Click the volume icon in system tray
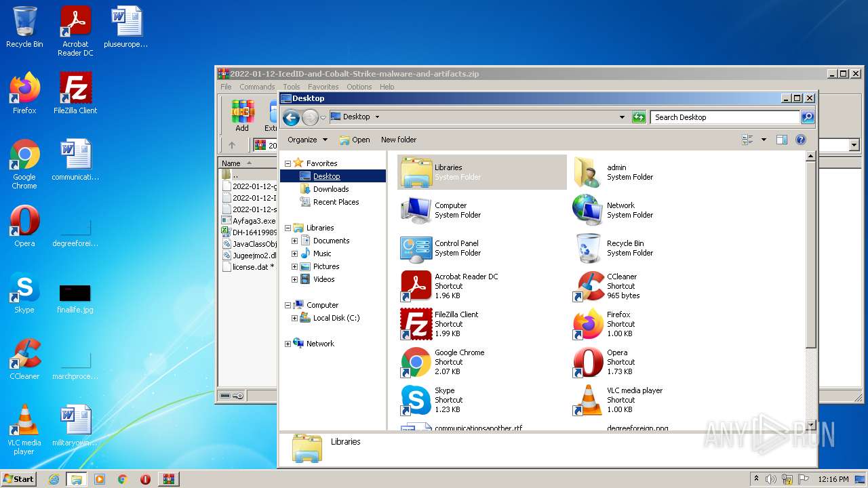This screenshot has width=868, height=488. click(771, 479)
